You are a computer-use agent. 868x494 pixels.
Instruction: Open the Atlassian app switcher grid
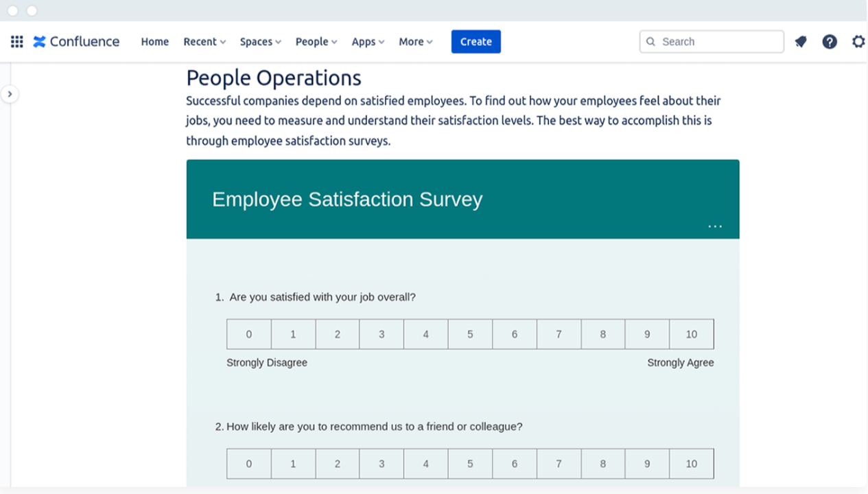16,41
